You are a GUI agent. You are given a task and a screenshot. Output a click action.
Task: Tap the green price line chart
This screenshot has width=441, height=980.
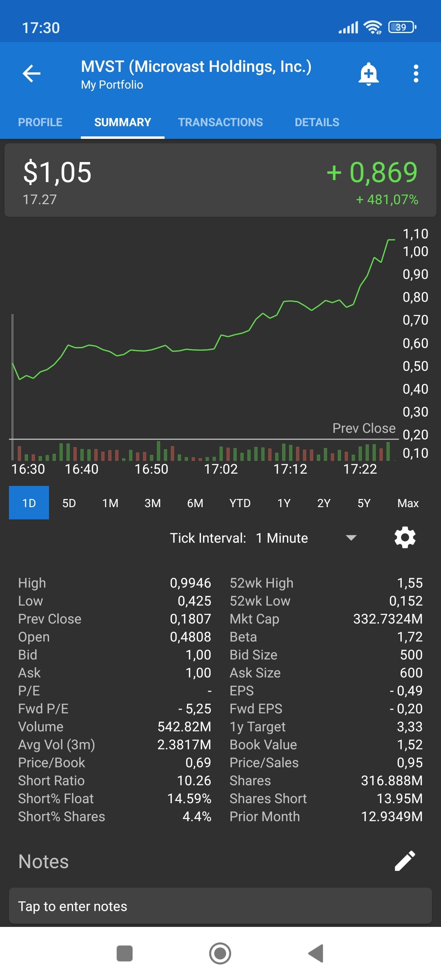(x=203, y=310)
